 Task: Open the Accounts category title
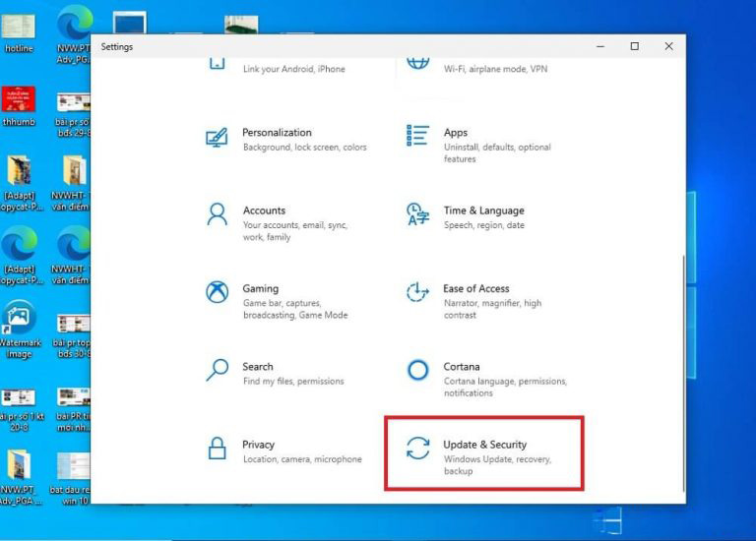(264, 210)
